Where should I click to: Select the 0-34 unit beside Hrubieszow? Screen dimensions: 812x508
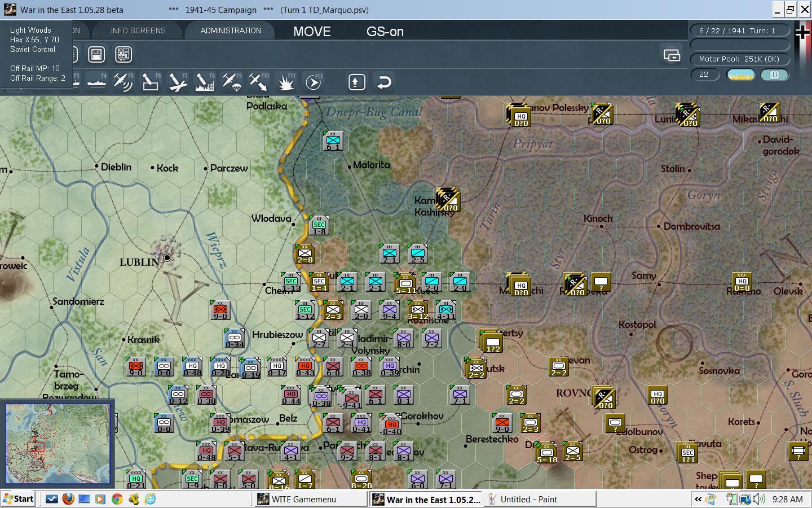(235, 339)
